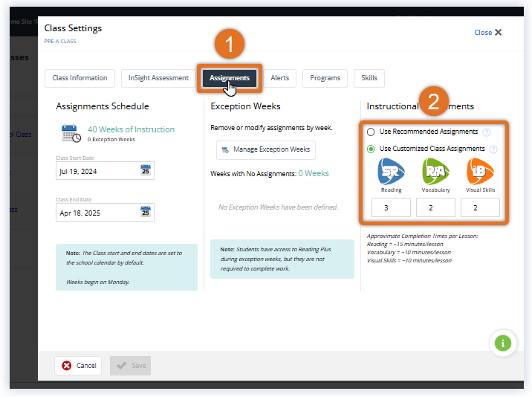532x397 pixels.
Task: Select the Assignments tab
Action: pos(230,78)
